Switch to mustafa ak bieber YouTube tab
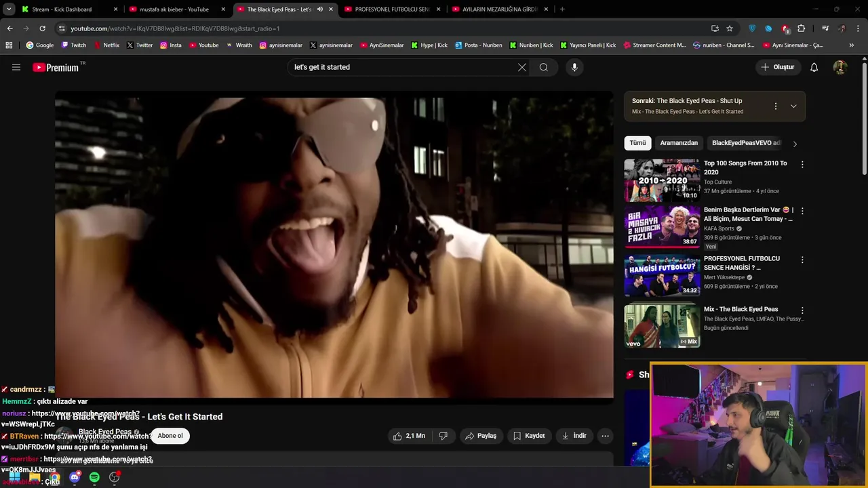 [175, 9]
